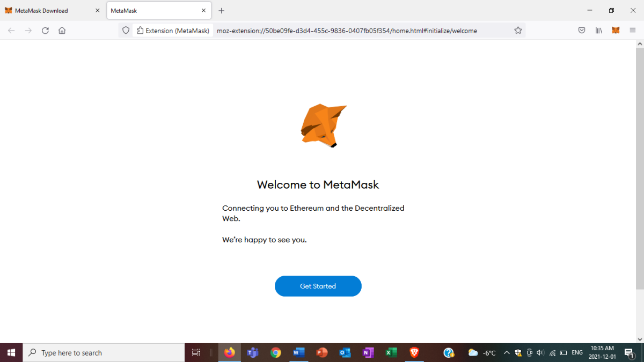
Task: Click the tracking protection shield icon
Action: (126, 31)
